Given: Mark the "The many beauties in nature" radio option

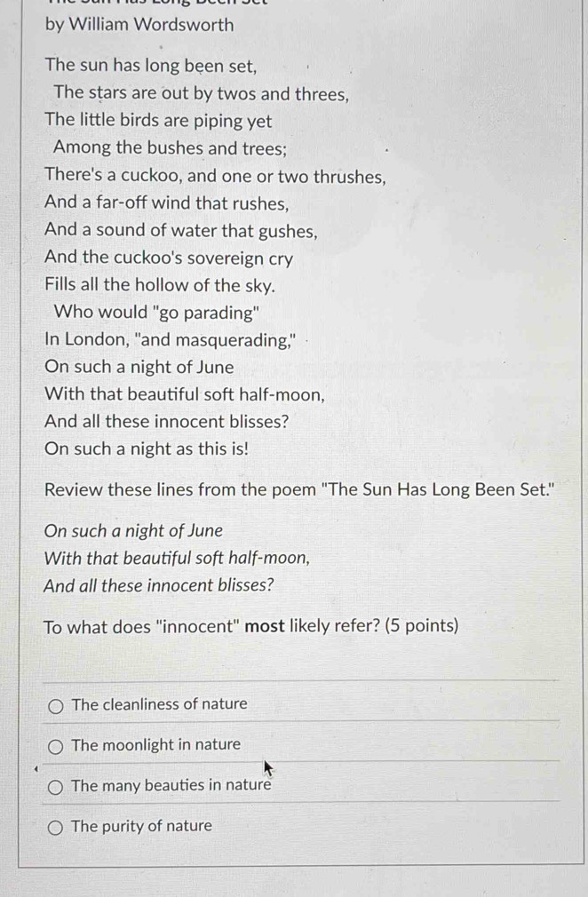Looking at the screenshot, I should [x=55, y=788].
